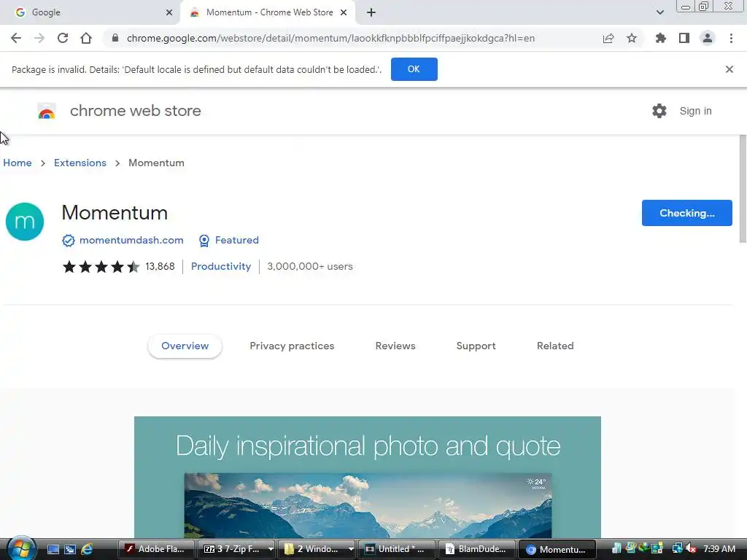Sign in to Chrome Web Store
This screenshot has width=747, height=560.
click(695, 111)
